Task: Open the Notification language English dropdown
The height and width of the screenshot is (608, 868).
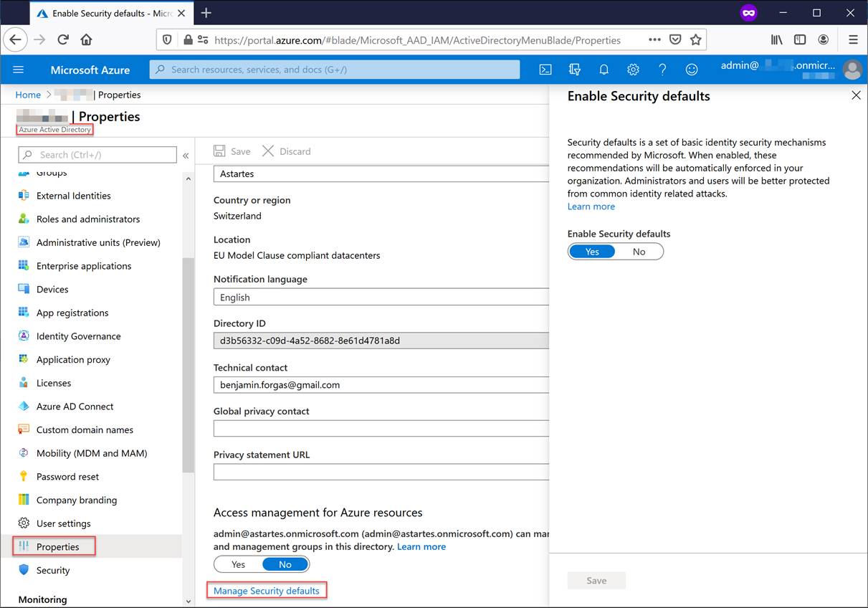Action: [381, 298]
